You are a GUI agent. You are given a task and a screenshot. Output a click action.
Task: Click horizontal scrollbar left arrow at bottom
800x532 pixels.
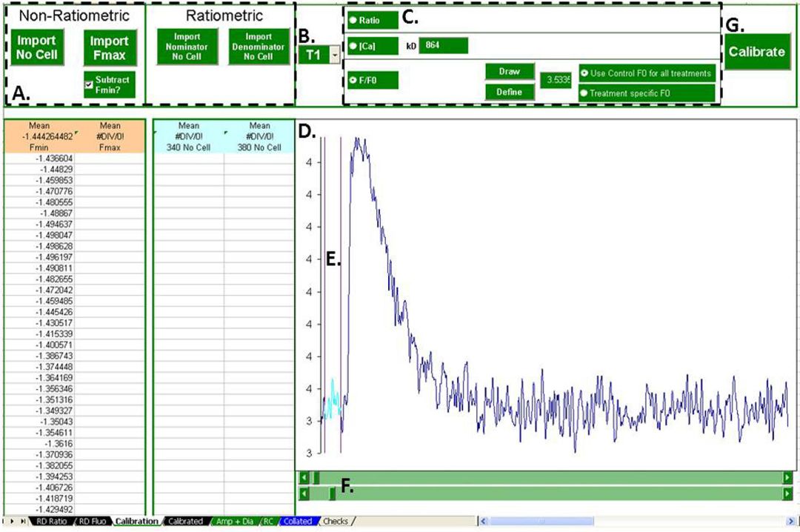(483, 522)
